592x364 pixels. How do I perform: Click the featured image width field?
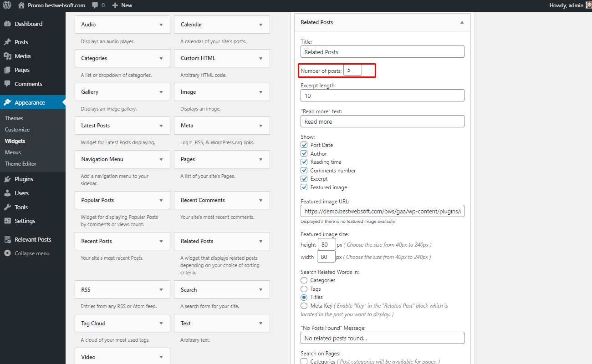point(327,257)
